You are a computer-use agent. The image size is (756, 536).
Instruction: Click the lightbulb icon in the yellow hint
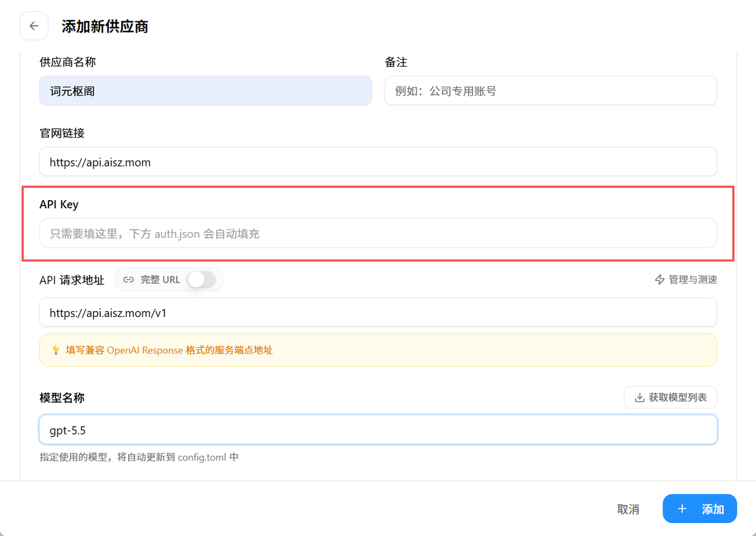tap(56, 350)
